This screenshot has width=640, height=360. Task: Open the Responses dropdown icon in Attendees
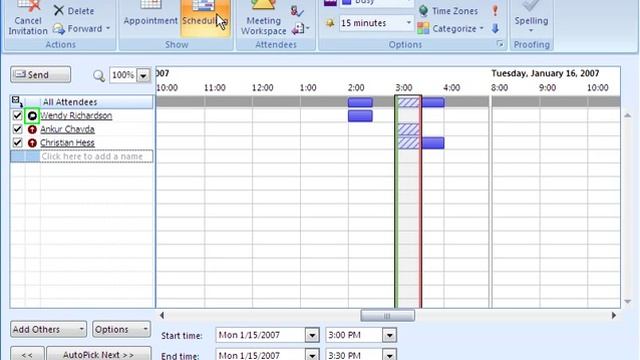point(301,28)
